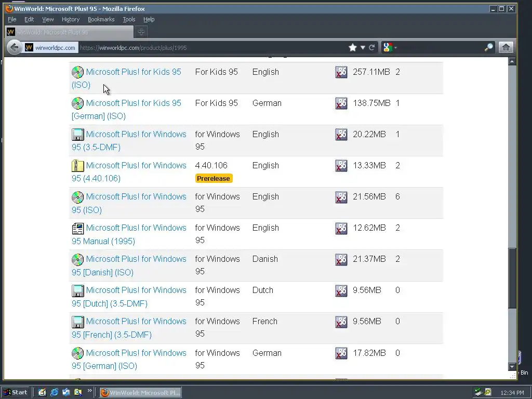Image resolution: width=532 pixels, height=399 pixels.
Task: Go back to the previous page
Action: pyautogui.click(x=14, y=47)
